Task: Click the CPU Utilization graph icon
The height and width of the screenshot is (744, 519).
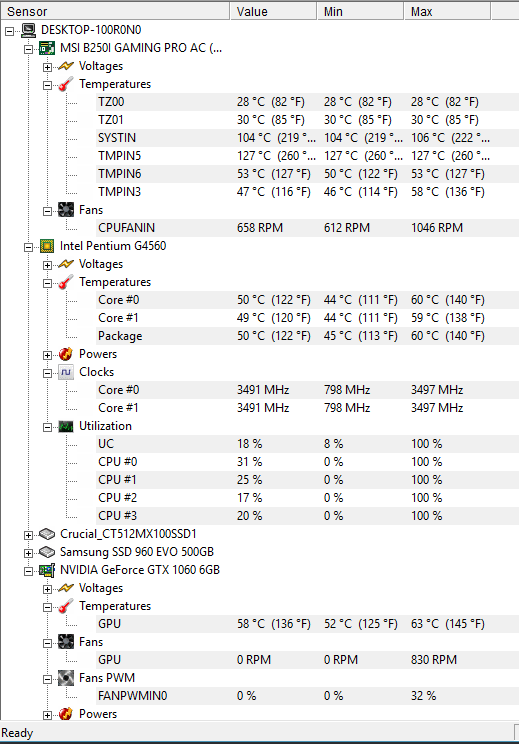Action: tap(65, 426)
